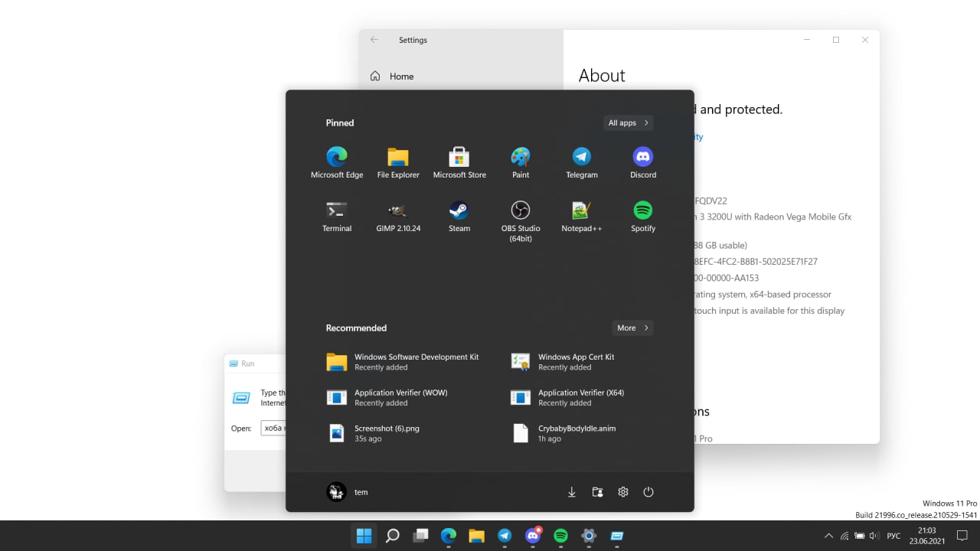This screenshot has width=980, height=551.
Task: Open Terminal pinned app
Action: (x=337, y=216)
